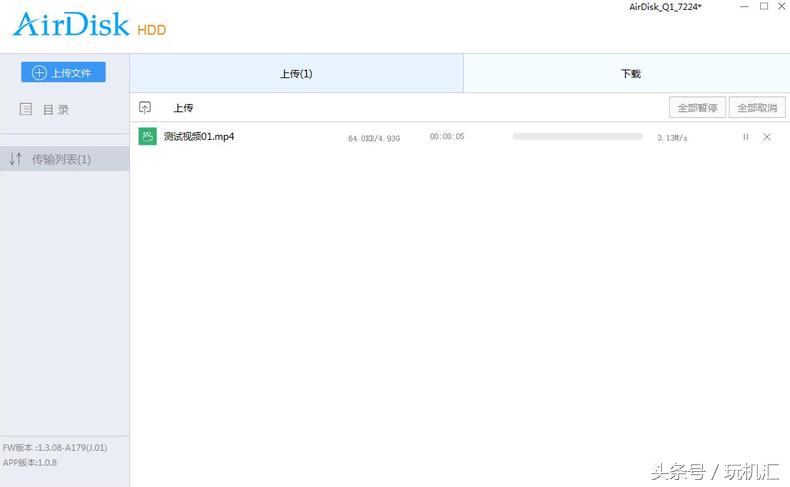This screenshot has width=790, height=487.
Task: Close the AirDisk window
Action: 782,6
